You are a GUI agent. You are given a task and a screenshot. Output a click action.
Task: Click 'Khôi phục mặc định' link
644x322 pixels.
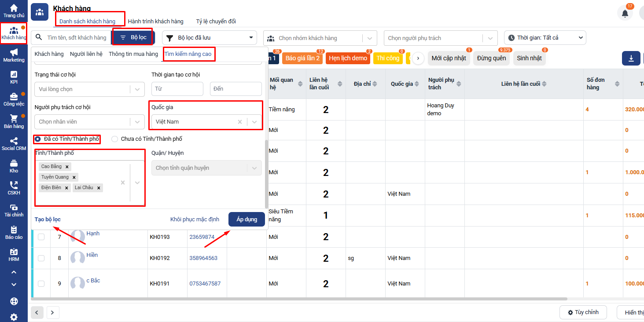(195, 220)
